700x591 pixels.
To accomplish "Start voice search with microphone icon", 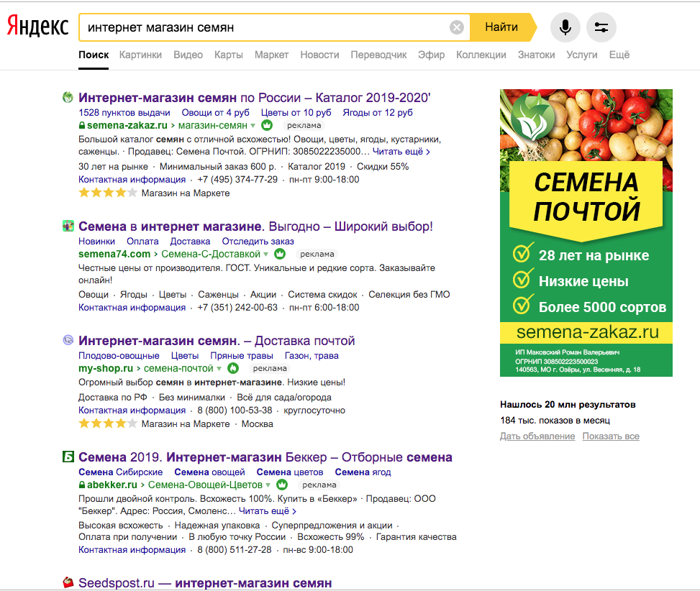I will pos(565,27).
